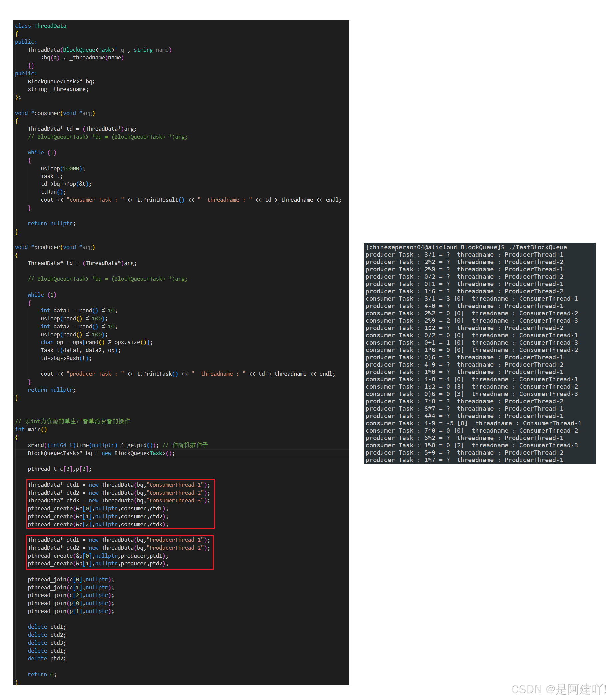Click terminal line 'producer Task : 6#7 = ?'

tap(464, 409)
